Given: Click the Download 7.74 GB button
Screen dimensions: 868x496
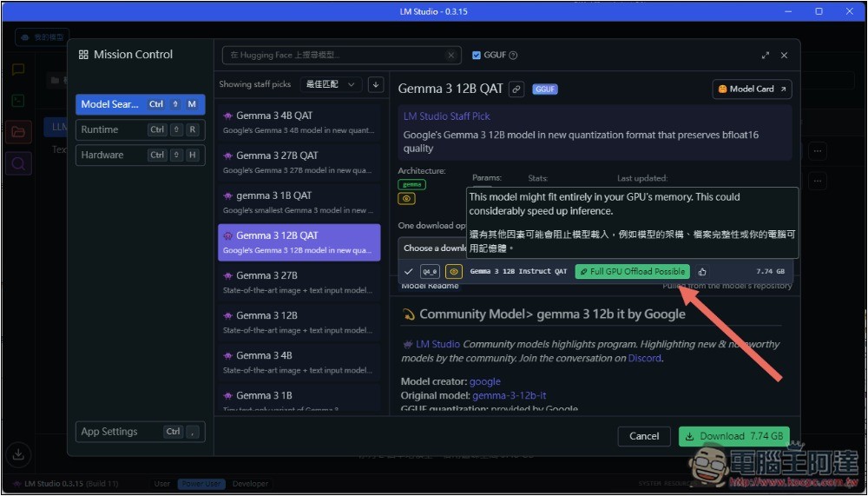Looking at the screenshot, I should (x=733, y=436).
